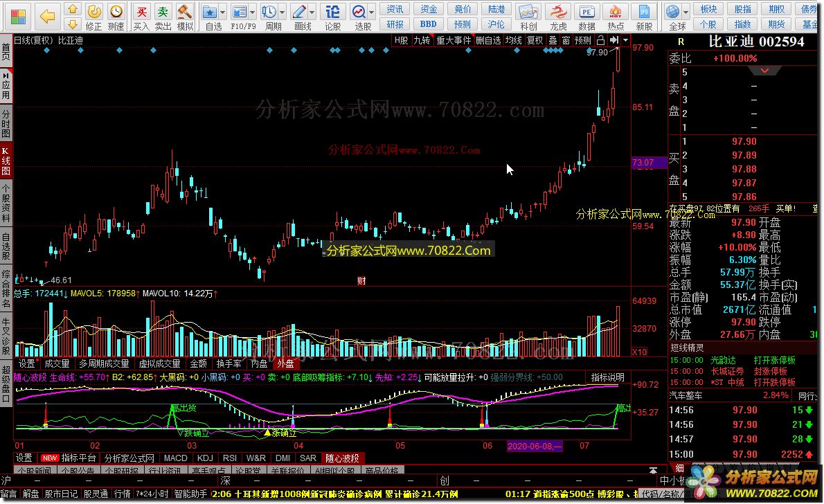The width and height of the screenshot is (824, 504).
Task: Click the 2020-06-08 date marker
Action: tap(535, 446)
